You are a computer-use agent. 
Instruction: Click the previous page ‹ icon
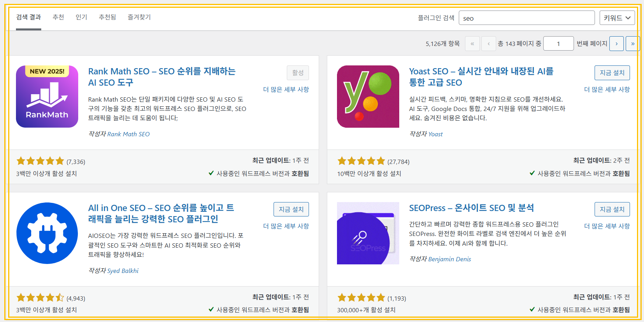[488, 43]
